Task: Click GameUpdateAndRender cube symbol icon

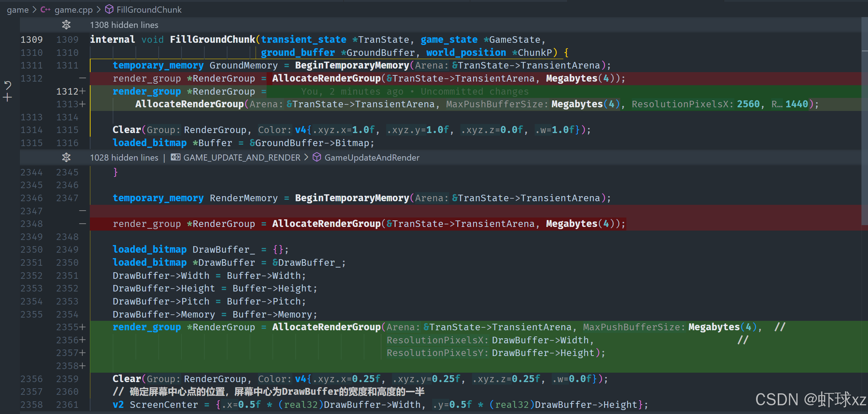Action: tap(317, 157)
